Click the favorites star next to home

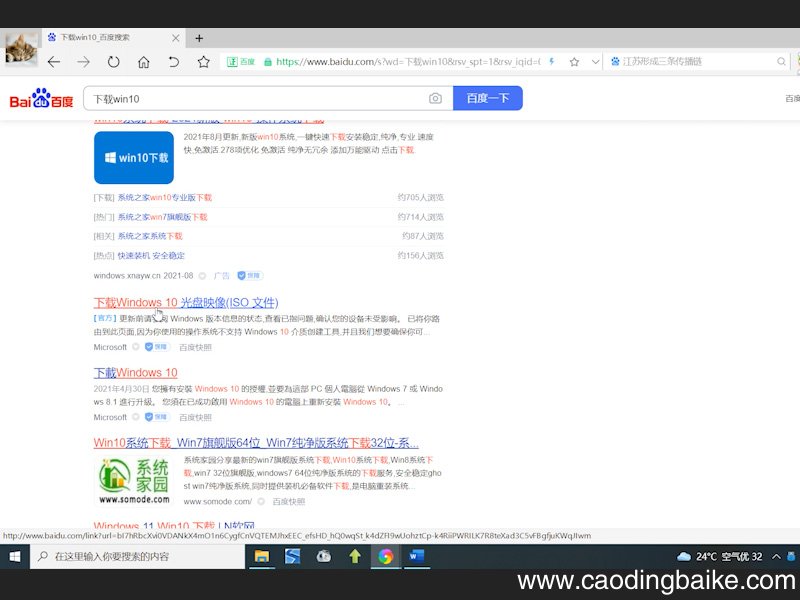coord(204,62)
